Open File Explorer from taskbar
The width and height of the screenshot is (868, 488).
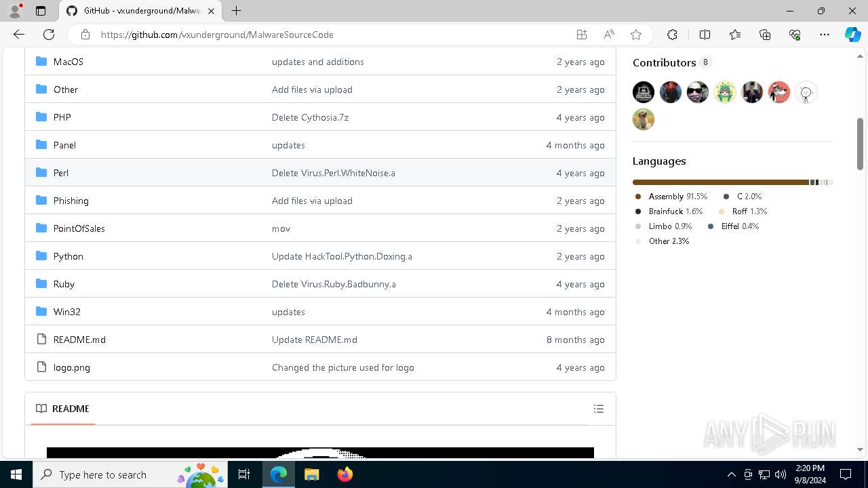tap(311, 474)
